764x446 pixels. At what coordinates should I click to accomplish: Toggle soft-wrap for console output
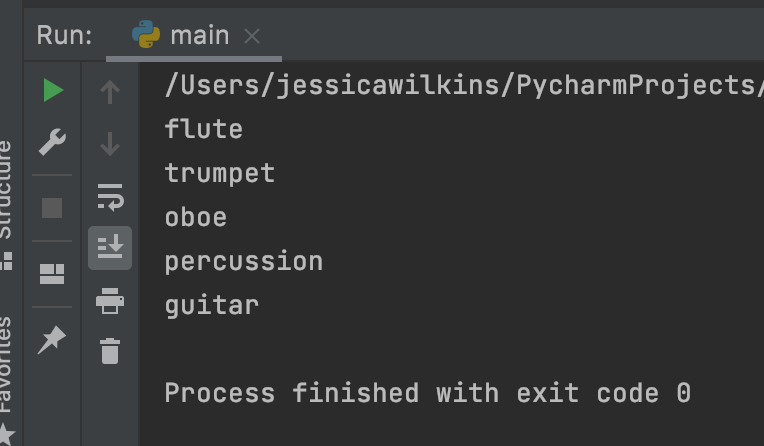pos(110,197)
